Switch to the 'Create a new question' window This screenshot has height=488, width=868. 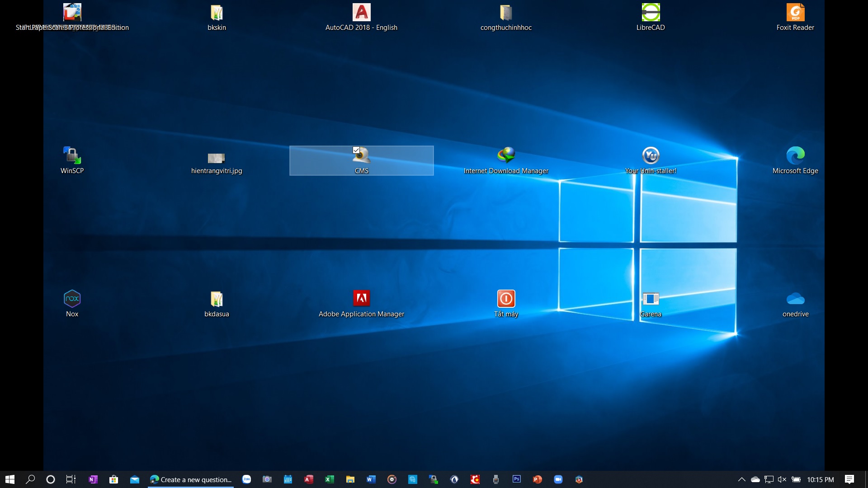pos(190,479)
